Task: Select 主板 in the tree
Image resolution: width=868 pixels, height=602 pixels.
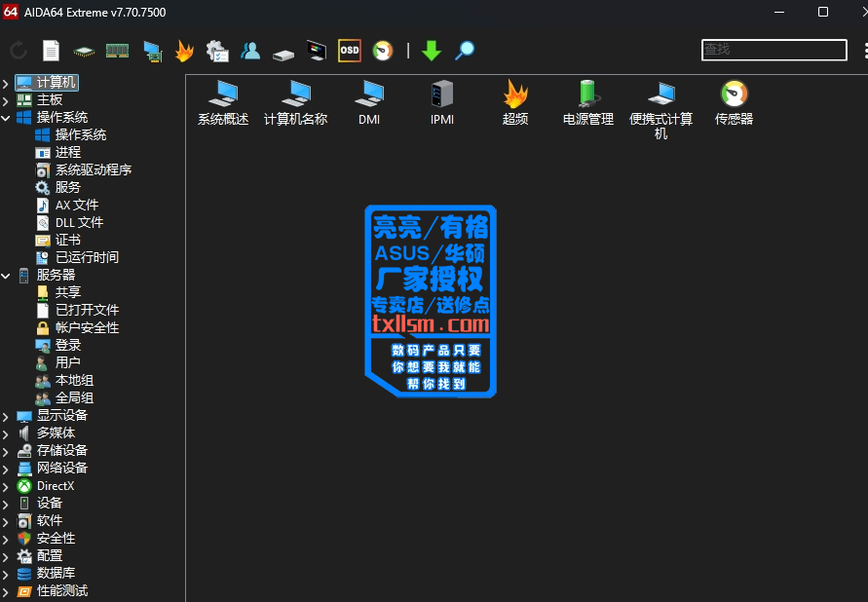Action: click(40, 100)
